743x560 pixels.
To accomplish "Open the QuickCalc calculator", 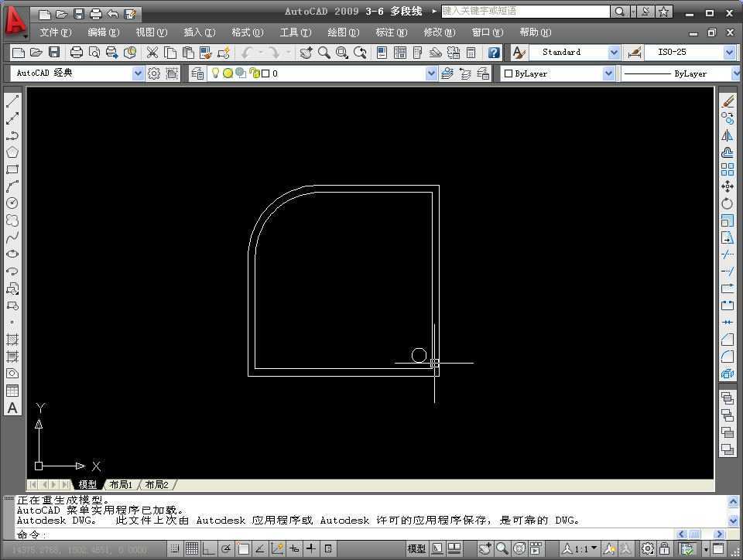I will (471, 52).
